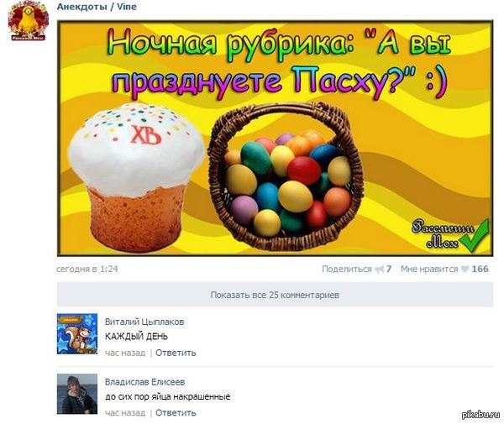Viewport: 504px width, 424px height.
Task: Click the like count 166
Action: (480, 269)
